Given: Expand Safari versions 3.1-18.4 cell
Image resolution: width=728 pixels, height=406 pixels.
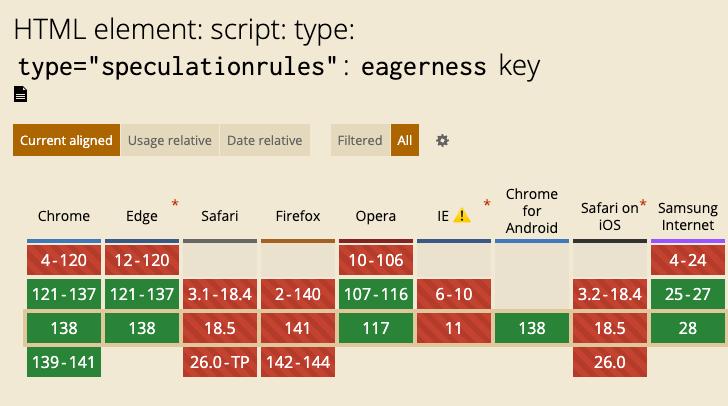Looking at the screenshot, I should (x=220, y=294).
